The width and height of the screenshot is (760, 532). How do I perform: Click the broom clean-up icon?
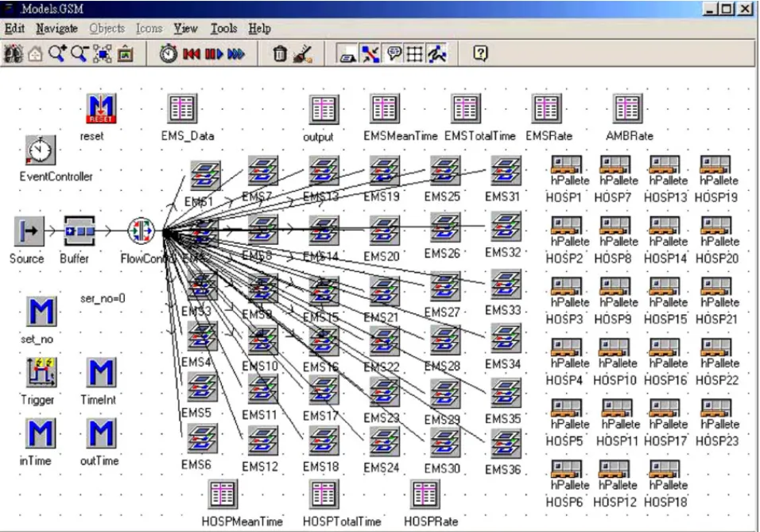(x=302, y=53)
